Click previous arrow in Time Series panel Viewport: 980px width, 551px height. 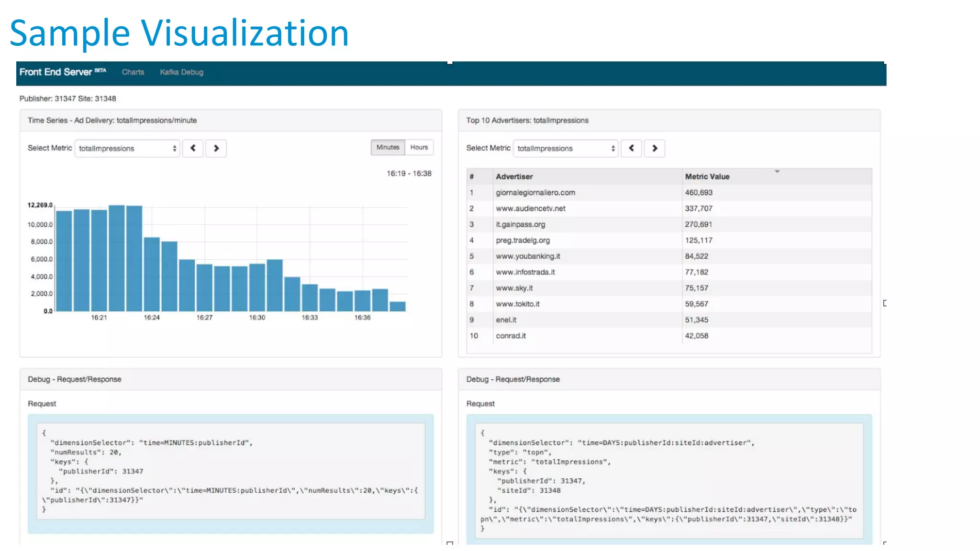click(x=193, y=148)
